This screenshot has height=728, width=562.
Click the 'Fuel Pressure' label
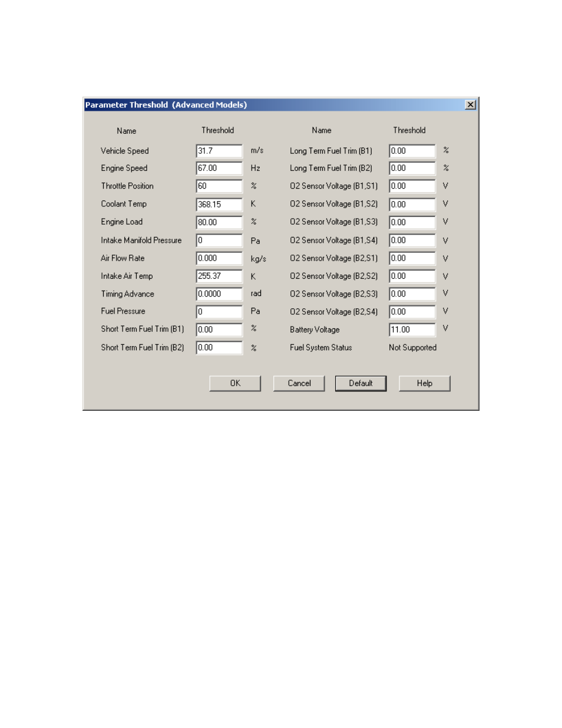tap(123, 311)
